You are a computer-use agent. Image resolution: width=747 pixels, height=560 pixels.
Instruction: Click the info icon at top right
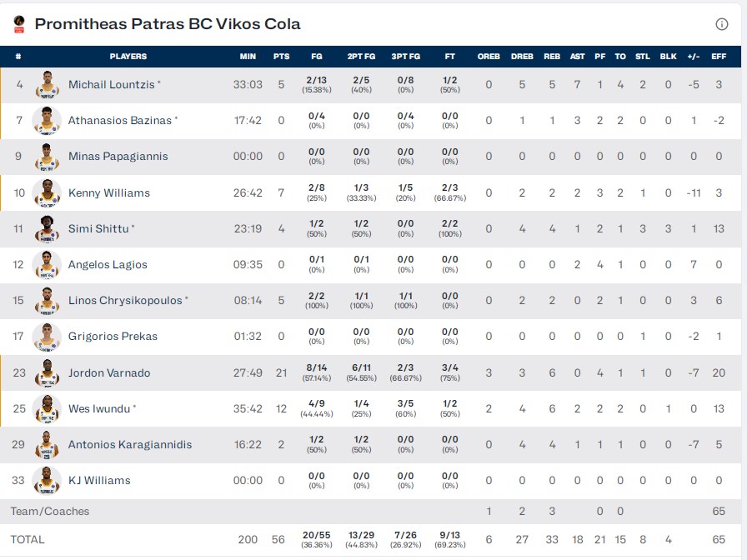pyautogui.click(x=722, y=24)
